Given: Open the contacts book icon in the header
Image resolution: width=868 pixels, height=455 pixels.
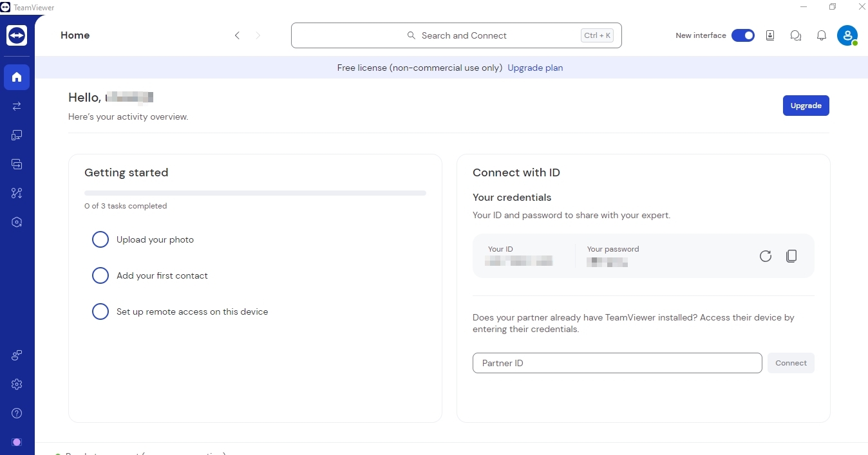Looking at the screenshot, I should click(770, 35).
